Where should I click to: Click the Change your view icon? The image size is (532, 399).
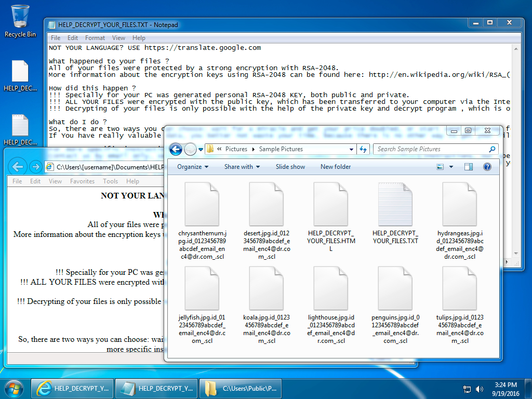tap(440, 167)
